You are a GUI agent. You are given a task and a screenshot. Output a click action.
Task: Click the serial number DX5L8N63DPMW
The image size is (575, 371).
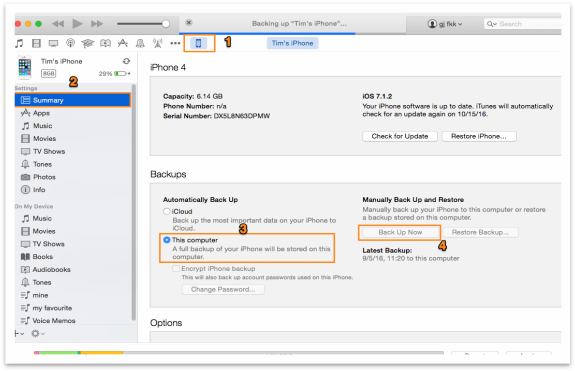point(242,116)
